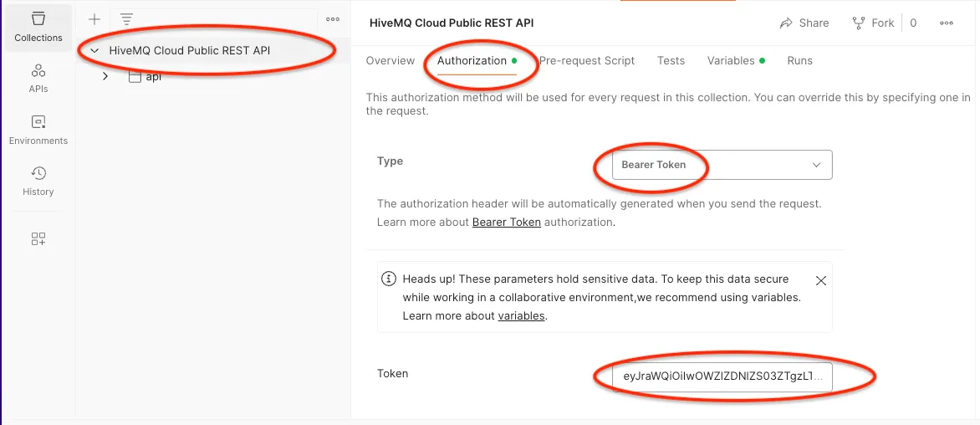Click the collections filter search field
The height and width of the screenshot is (425, 980).
click(x=213, y=19)
